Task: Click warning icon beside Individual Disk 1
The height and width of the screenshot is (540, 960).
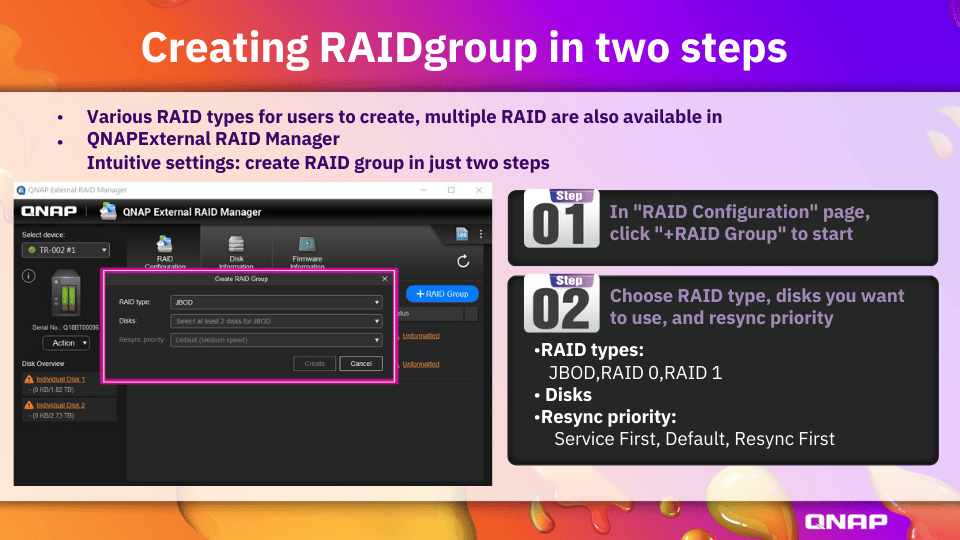Action: point(29,380)
